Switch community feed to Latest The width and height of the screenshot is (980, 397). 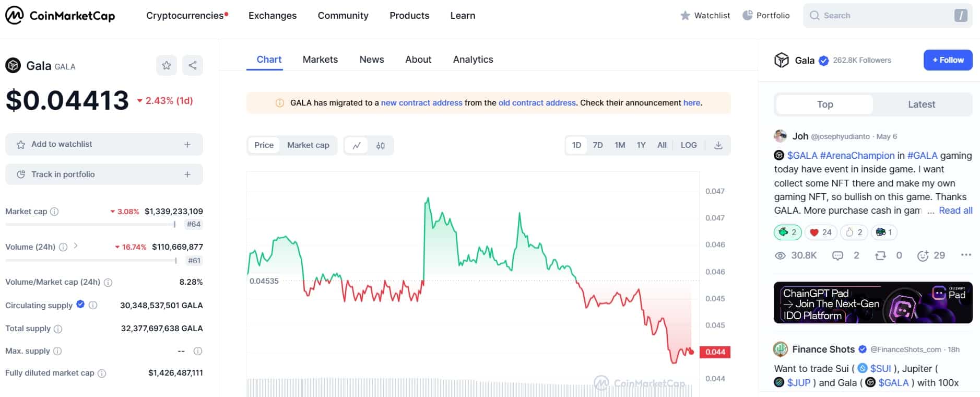922,104
